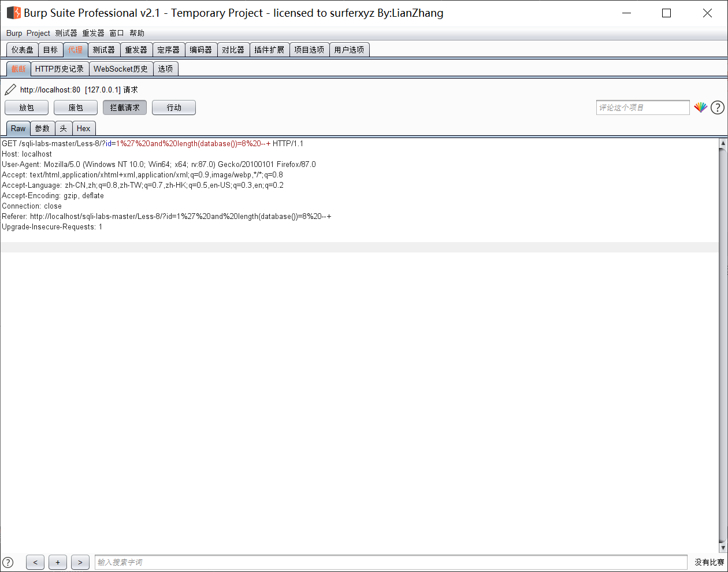Select the 参数 params view tab
The width and height of the screenshot is (728, 572).
(x=43, y=128)
